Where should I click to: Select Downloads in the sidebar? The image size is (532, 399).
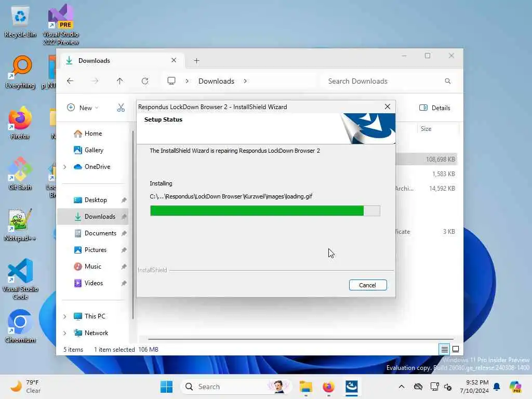92,217
